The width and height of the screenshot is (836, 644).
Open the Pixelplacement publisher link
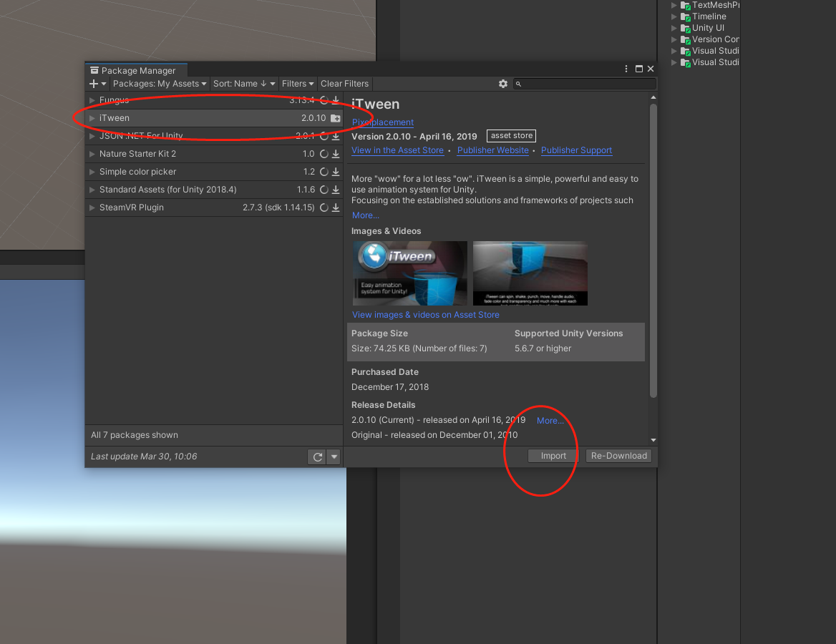(382, 122)
